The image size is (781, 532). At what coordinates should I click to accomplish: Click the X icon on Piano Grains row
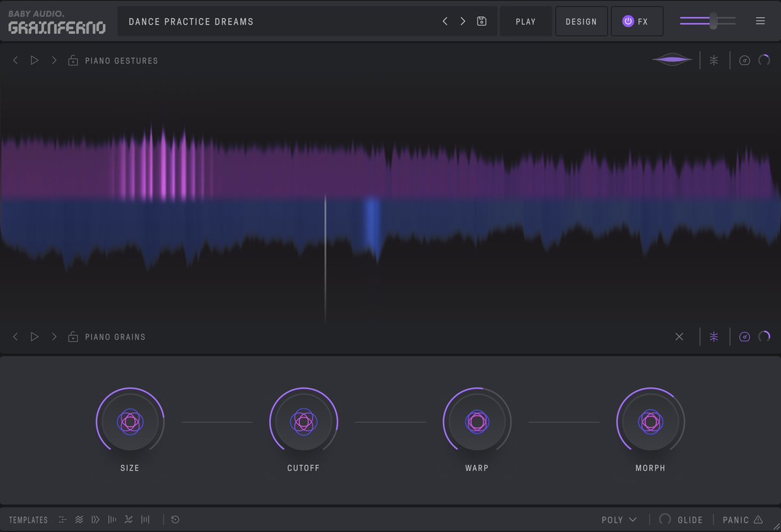[x=679, y=337]
